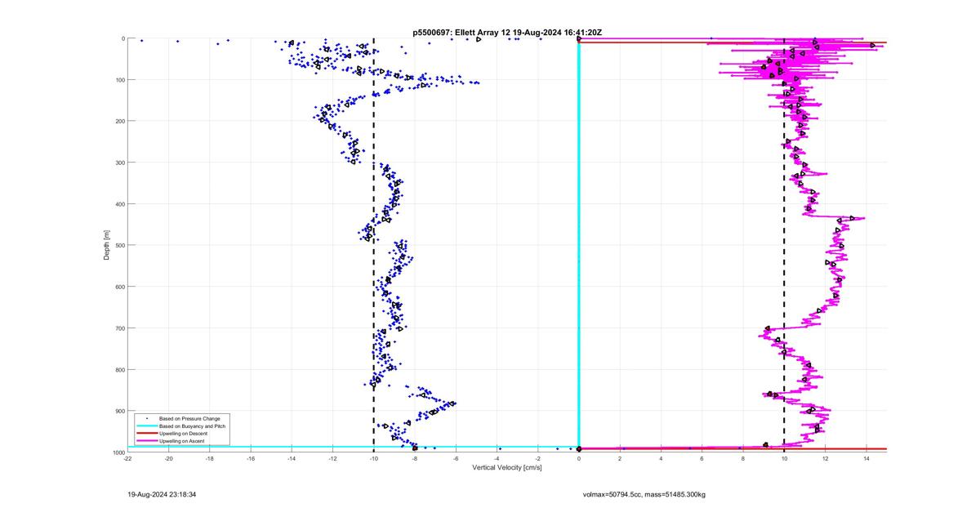Click the "Vertical Velocity [cm/s]" axis label
This screenshot has width=980, height=508.
[506, 467]
